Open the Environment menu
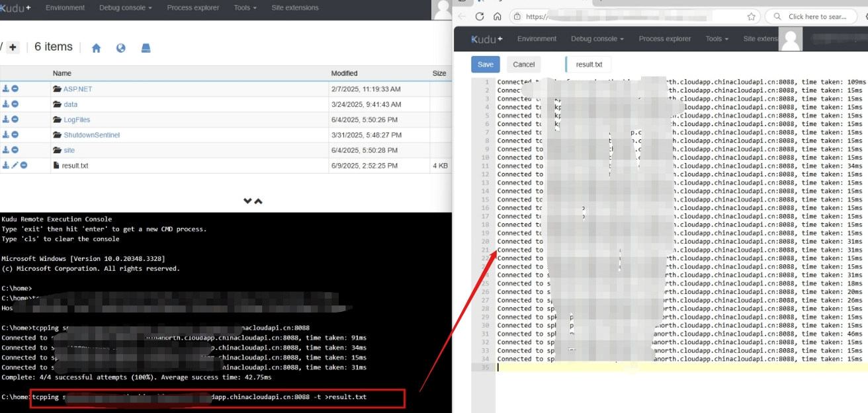Screen dimensions: 868x413 pos(537,39)
